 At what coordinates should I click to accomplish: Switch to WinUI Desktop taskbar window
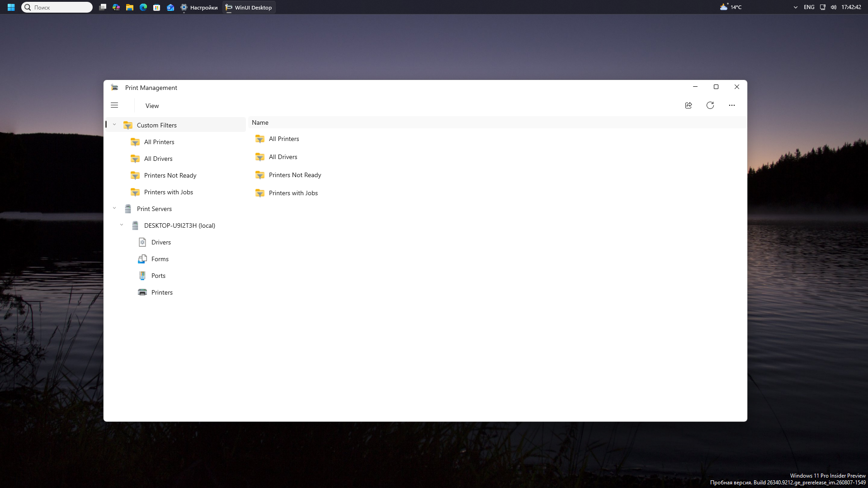pos(249,7)
